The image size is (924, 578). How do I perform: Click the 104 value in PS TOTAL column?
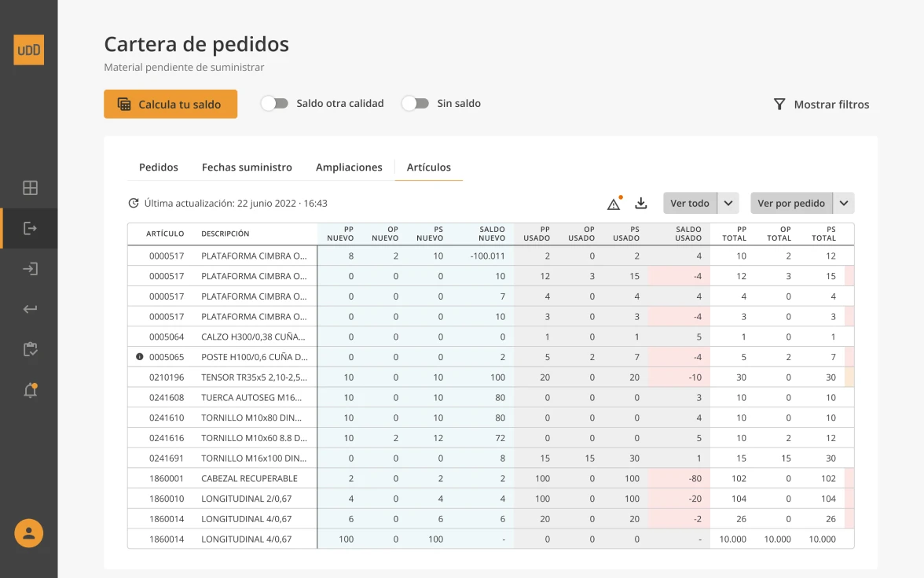[828, 499]
